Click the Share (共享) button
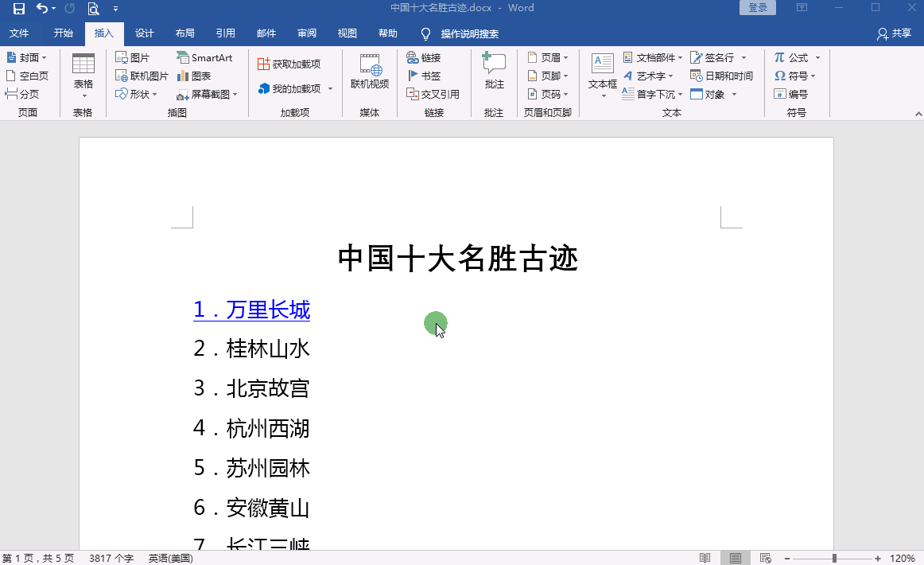Screen dimensions: 924x565 tap(895, 33)
